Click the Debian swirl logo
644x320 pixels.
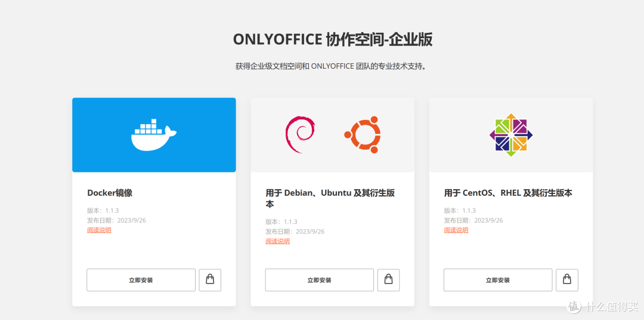coord(300,134)
